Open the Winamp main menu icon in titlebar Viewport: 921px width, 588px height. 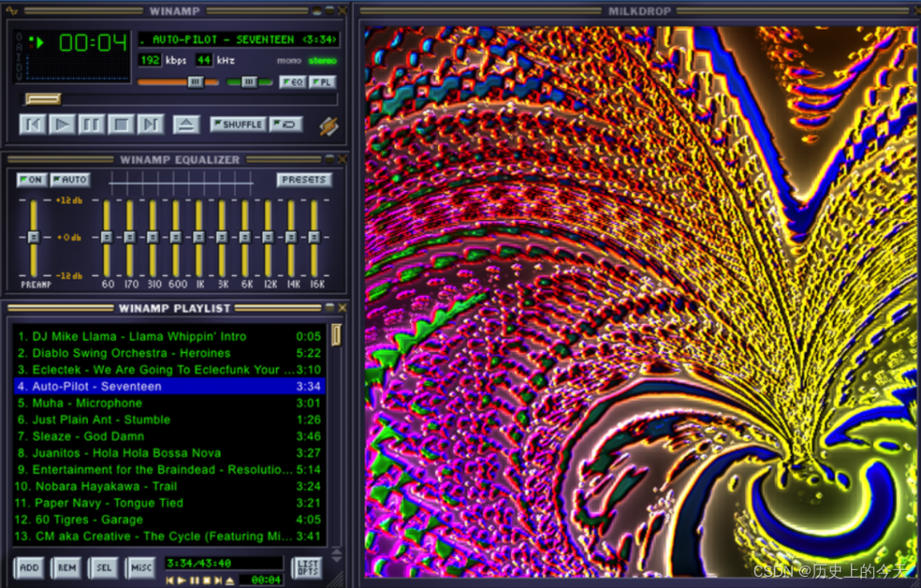pos(12,10)
